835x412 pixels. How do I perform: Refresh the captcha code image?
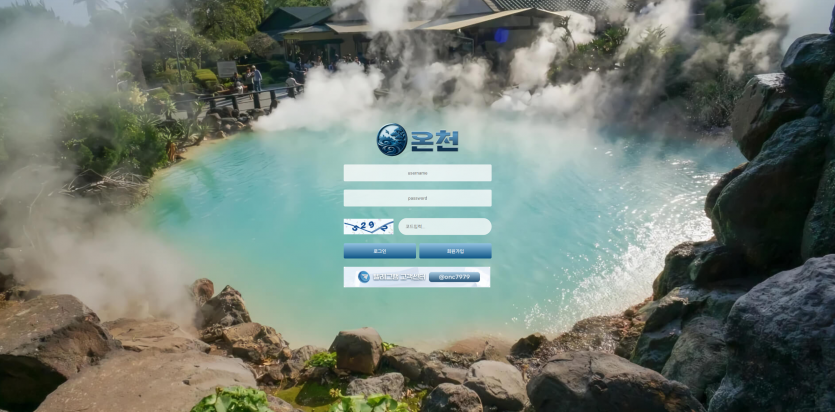click(368, 227)
